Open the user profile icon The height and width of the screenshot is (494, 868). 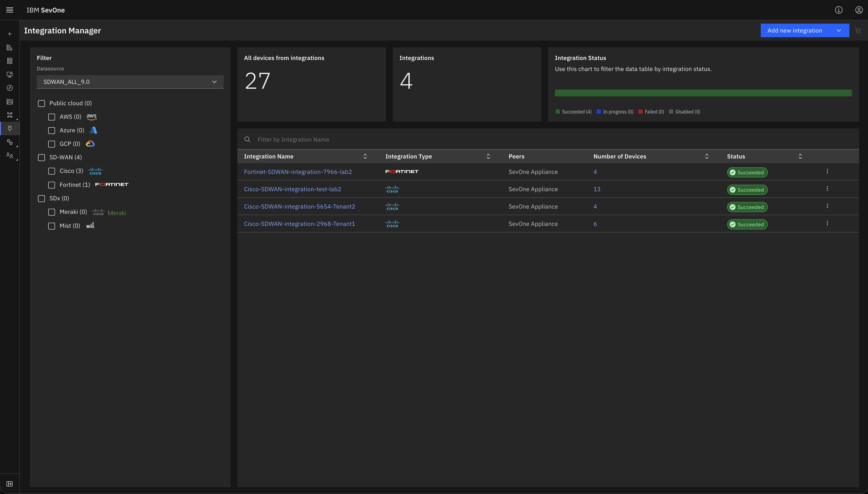tap(859, 10)
